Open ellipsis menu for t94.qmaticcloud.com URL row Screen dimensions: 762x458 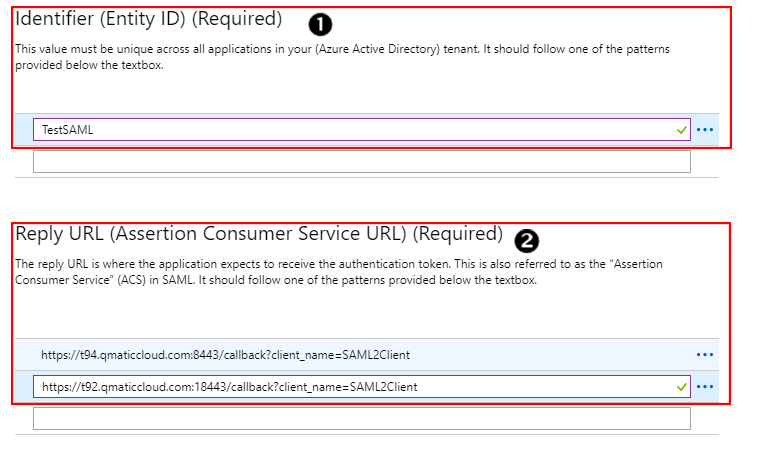tap(705, 354)
